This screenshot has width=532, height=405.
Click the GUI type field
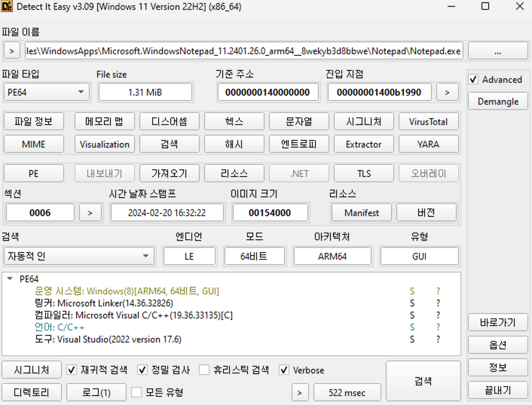click(419, 256)
